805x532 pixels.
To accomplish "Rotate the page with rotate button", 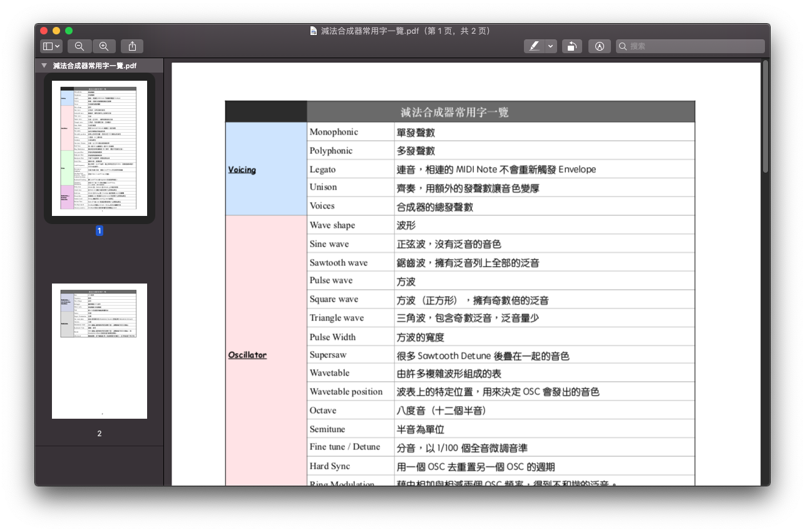I will tap(572, 46).
